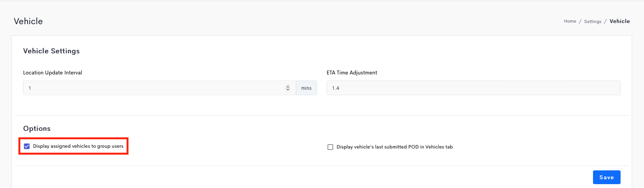Click the Vehicle breadcrumb item
This screenshot has width=644, height=188.
tap(619, 21)
